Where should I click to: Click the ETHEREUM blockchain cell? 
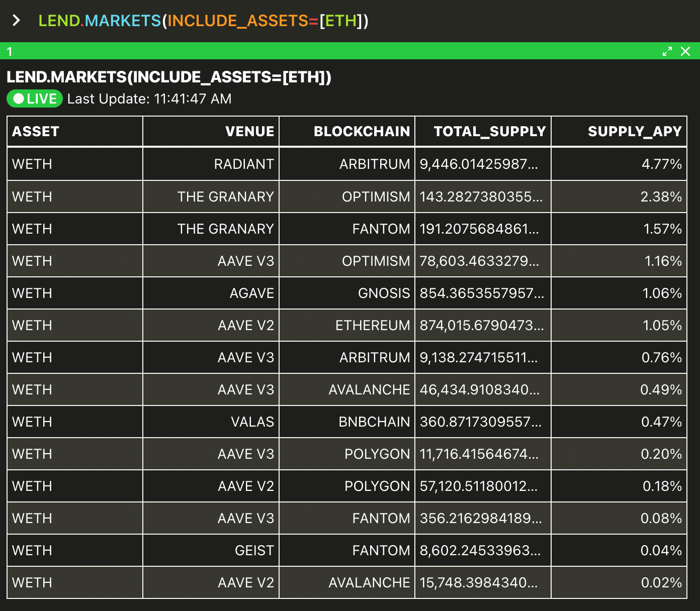pyautogui.click(x=347, y=325)
